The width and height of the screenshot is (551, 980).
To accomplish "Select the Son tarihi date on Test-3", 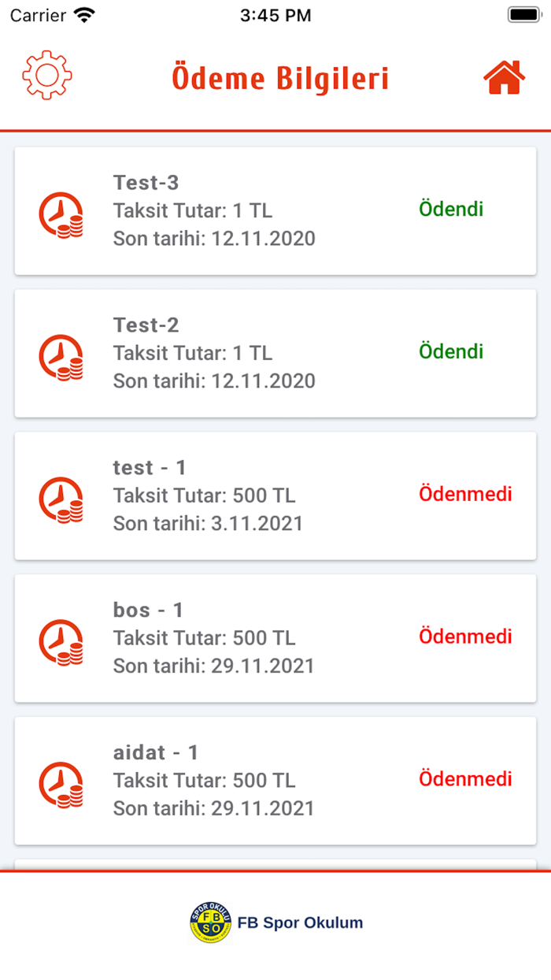I will [x=214, y=238].
